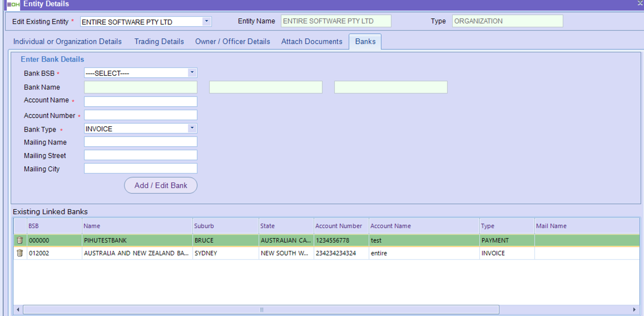Sort by the Account Number column header

339,226
